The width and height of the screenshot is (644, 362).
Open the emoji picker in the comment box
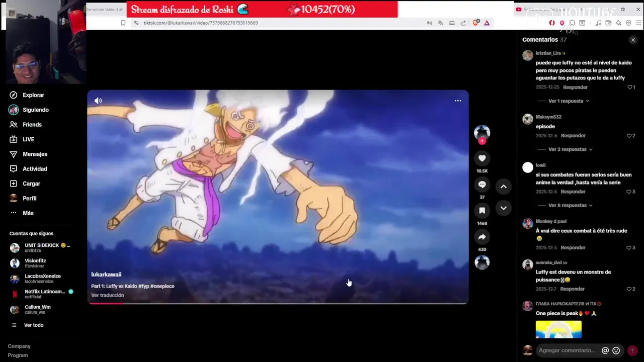click(x=616, y=350)
